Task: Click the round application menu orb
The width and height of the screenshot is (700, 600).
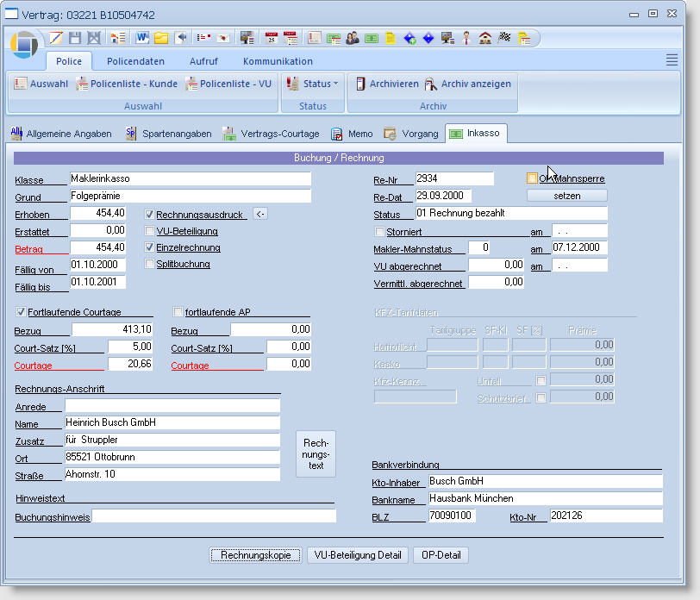Action: pos(25,43)
